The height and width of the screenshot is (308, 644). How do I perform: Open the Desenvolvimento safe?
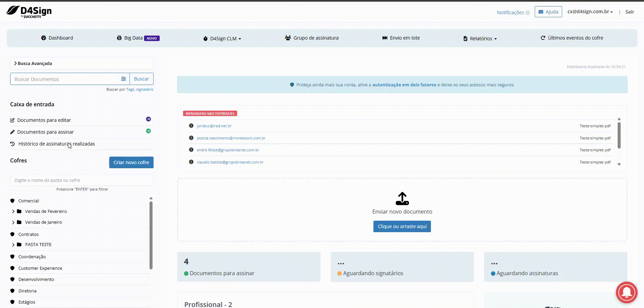[36, 279]
